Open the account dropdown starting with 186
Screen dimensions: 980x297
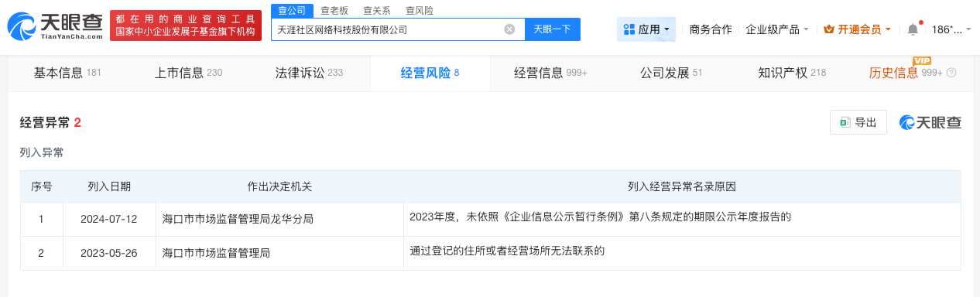(x=951, y=29)
